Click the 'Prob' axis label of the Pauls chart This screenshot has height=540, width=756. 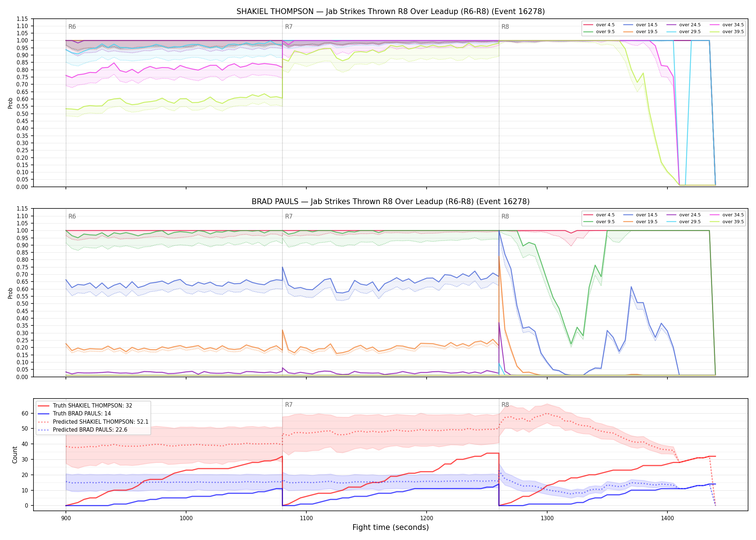click(10, 293)
